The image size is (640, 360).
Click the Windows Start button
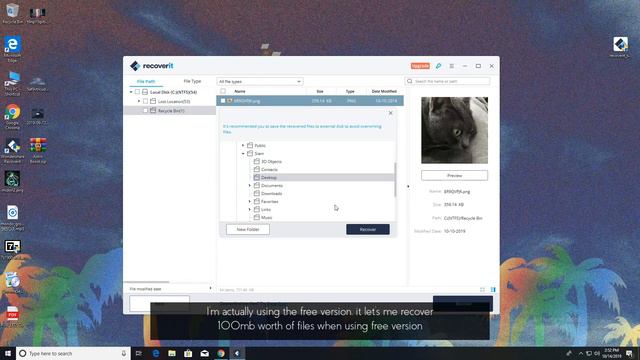click(x=8, y=353)
